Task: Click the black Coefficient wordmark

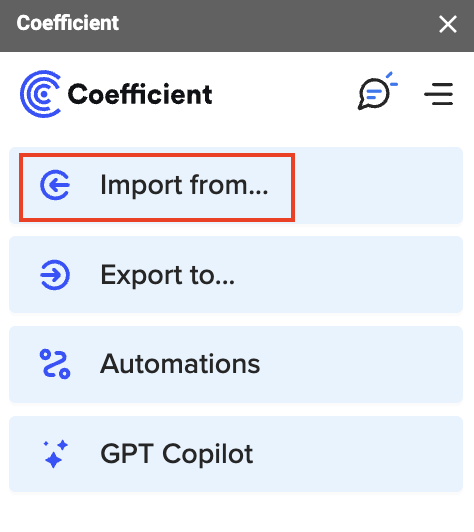Action: 140,94
